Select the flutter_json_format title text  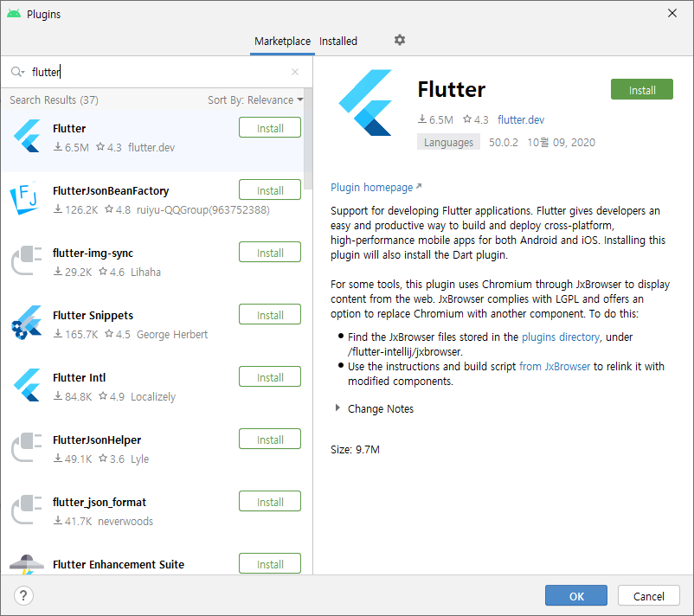100,503
